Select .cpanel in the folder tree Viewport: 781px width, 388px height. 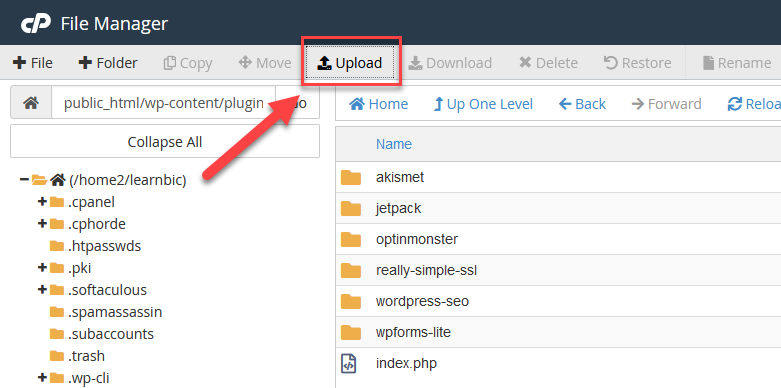(91, 202)
